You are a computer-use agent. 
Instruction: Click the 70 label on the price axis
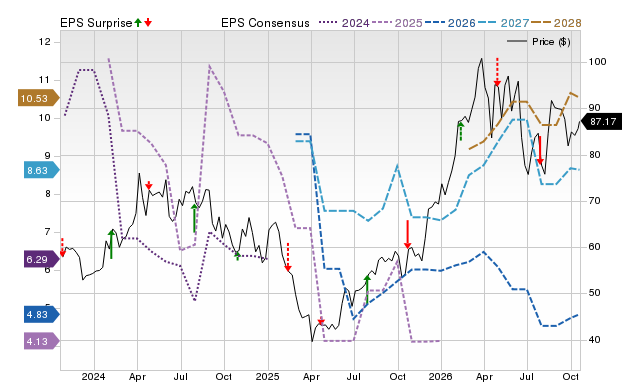tap(594, 200)
